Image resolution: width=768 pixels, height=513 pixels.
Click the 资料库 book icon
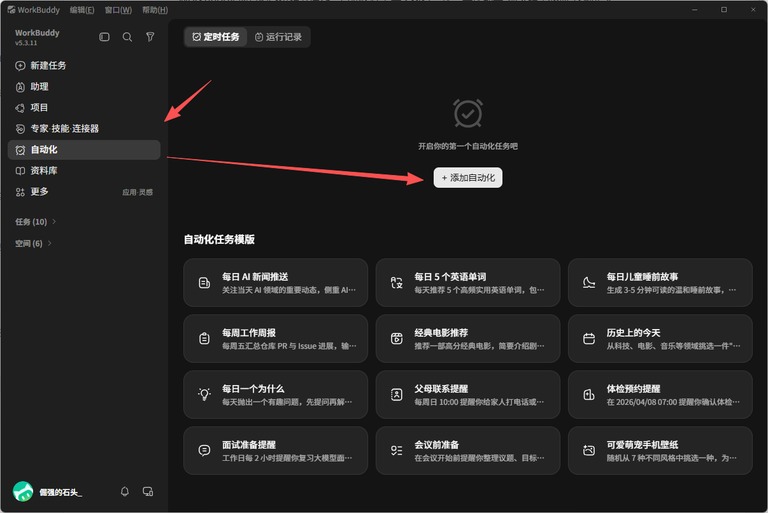point(20,171)
